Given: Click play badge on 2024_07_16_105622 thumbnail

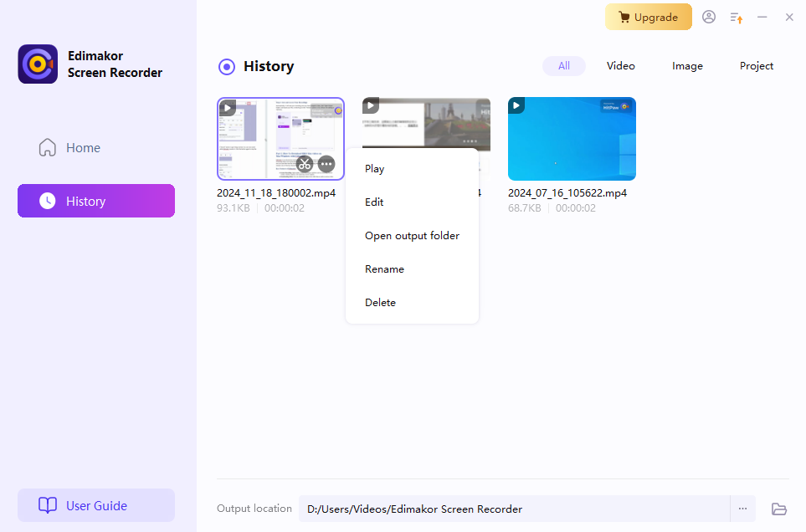Looking at the screenshot, I should [x=516, y=105].
